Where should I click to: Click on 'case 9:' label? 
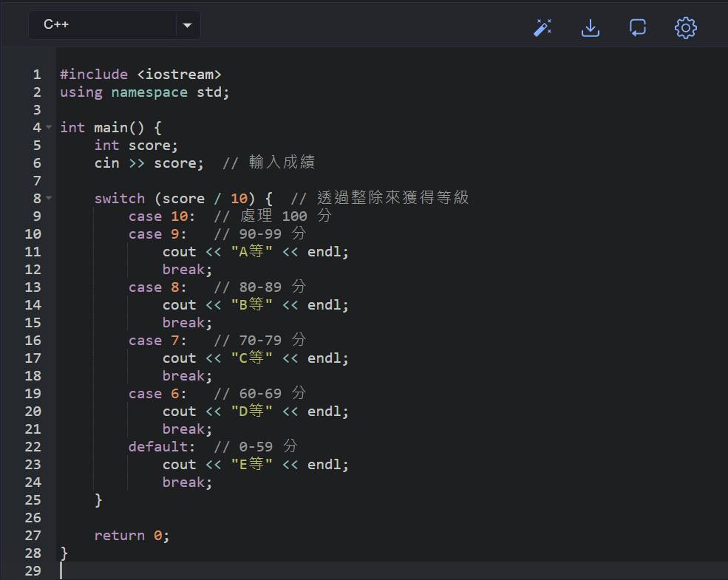point(158,234)
